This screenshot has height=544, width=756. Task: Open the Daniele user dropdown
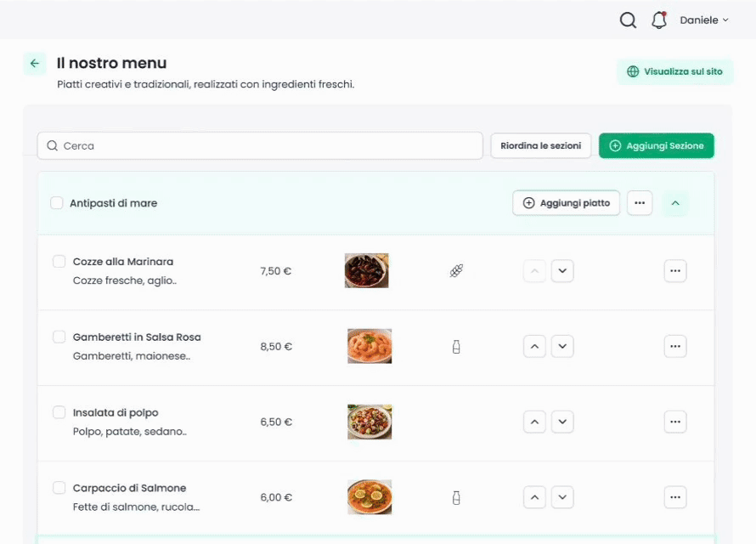pos(704,20)
